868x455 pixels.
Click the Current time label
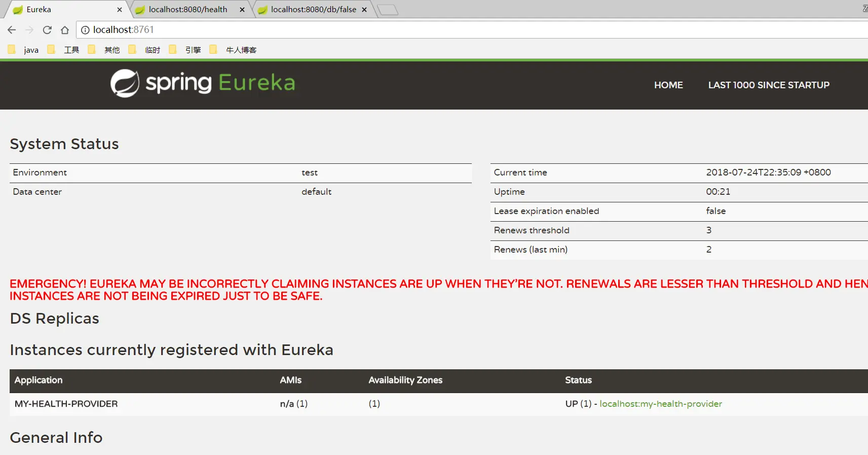520,172
